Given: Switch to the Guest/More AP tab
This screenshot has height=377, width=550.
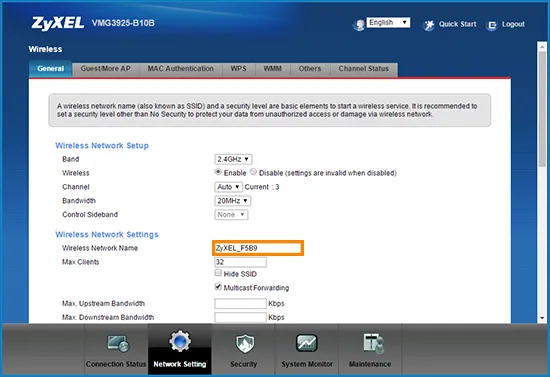Looking at the screenshot, I should pos(106,69).
